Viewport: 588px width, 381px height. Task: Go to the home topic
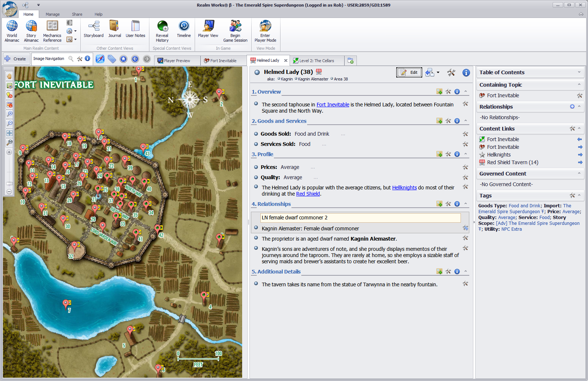pos(123,59)
